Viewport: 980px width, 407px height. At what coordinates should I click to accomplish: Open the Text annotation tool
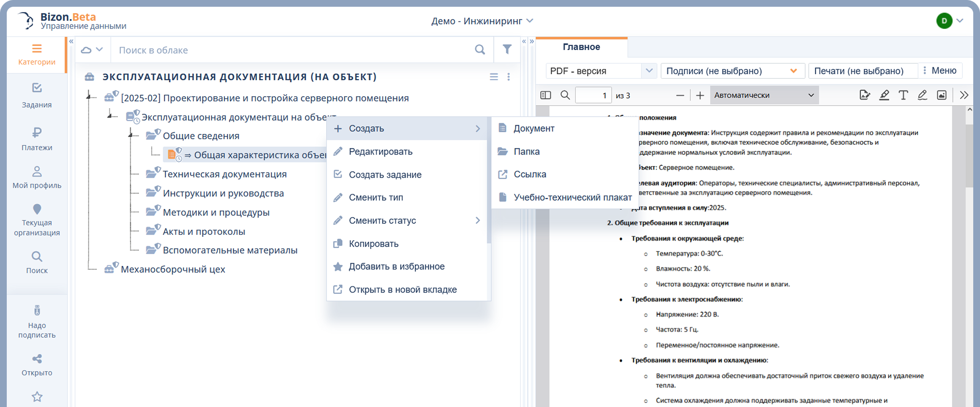point(903,95)
